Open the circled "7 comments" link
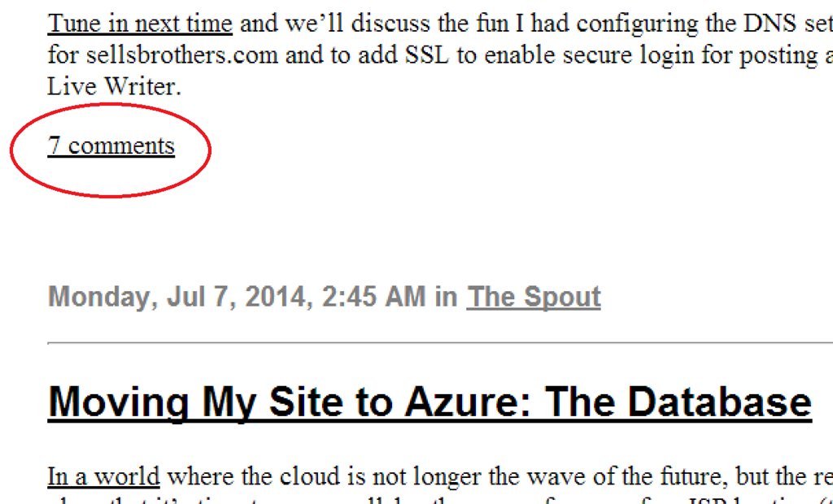This screenshot has height=504, width=833. [x=111, y=146]
